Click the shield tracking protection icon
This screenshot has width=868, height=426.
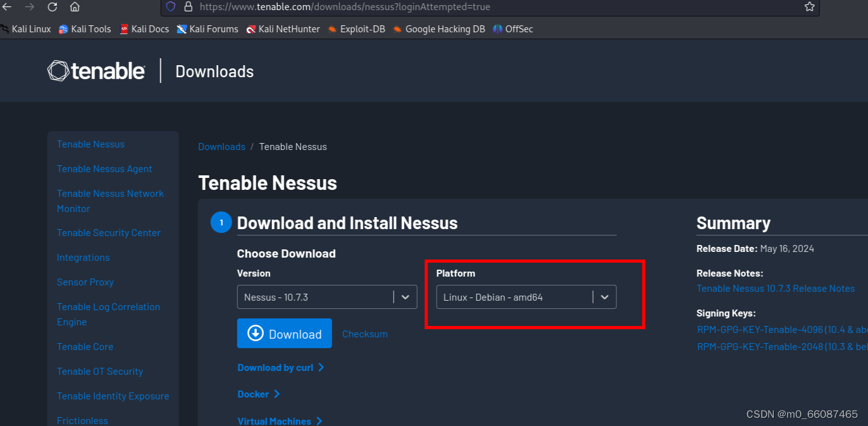click(x=171, y=6)
